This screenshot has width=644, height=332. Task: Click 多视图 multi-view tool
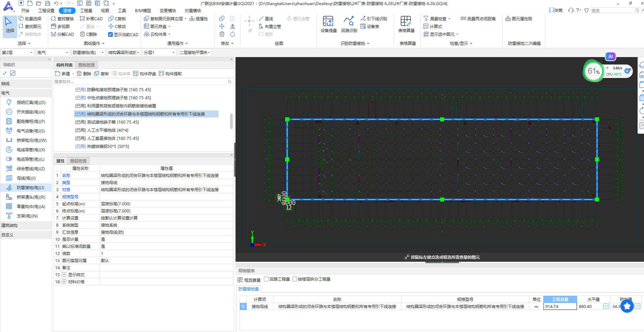pyautogui.click(x=60, y=26)
